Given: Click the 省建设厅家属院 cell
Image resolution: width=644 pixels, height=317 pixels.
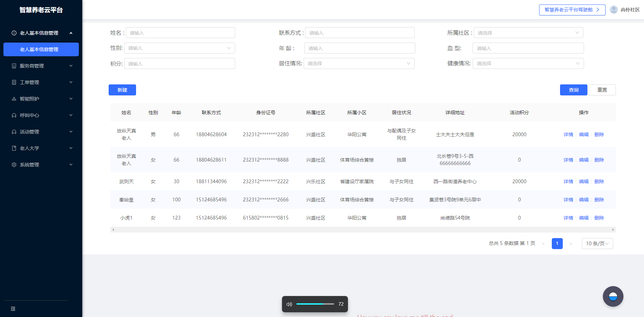Looking at the screenshot, I should click(x=357, y=181).
